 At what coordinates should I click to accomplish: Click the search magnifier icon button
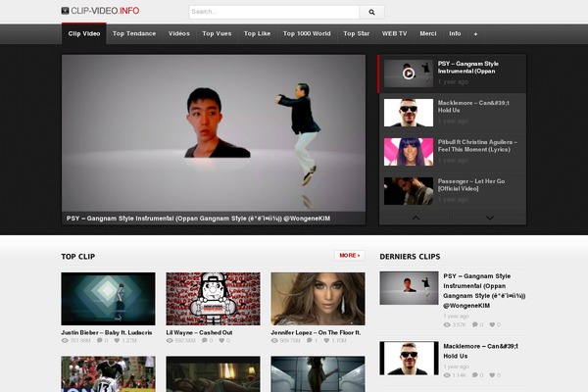click(371, 12)
